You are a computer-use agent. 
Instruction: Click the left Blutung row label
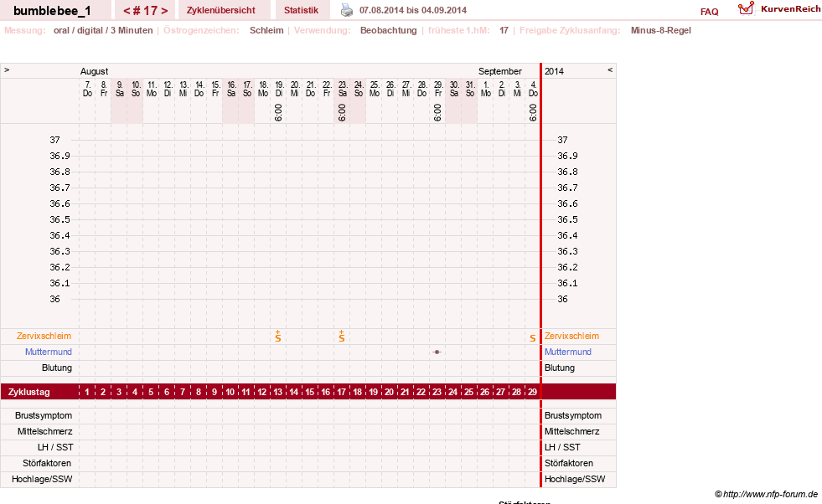click(57, 368)
